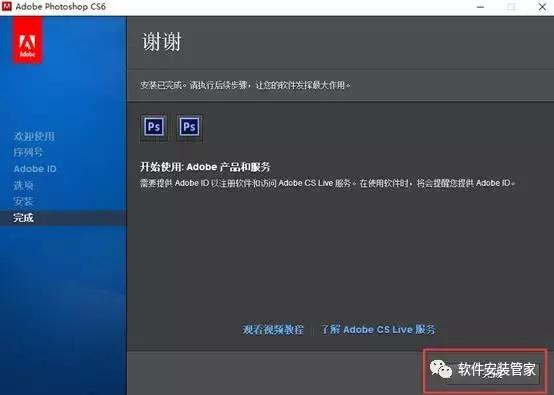This screenshot has width=554, height=395.
Task: Click the Adobe icon in title bar
Action: 7,6
